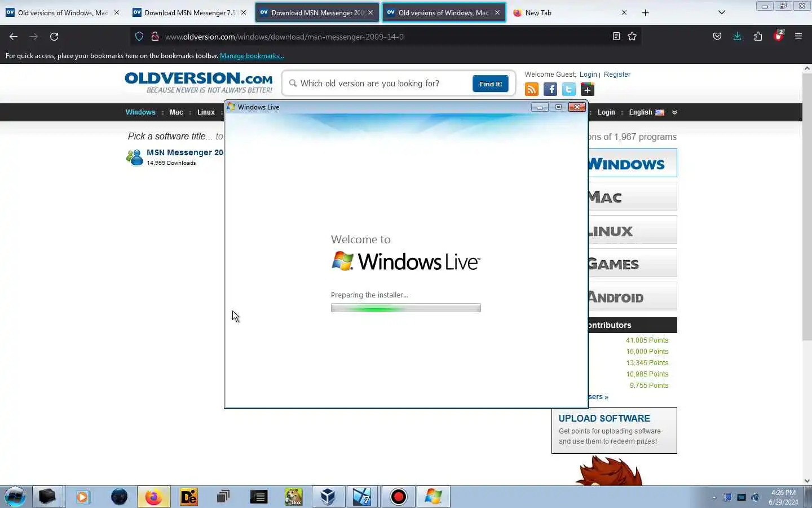812x508 pixels.
Task: Click the page scrollbar down arrow
Action: click(x=807, y=480)
